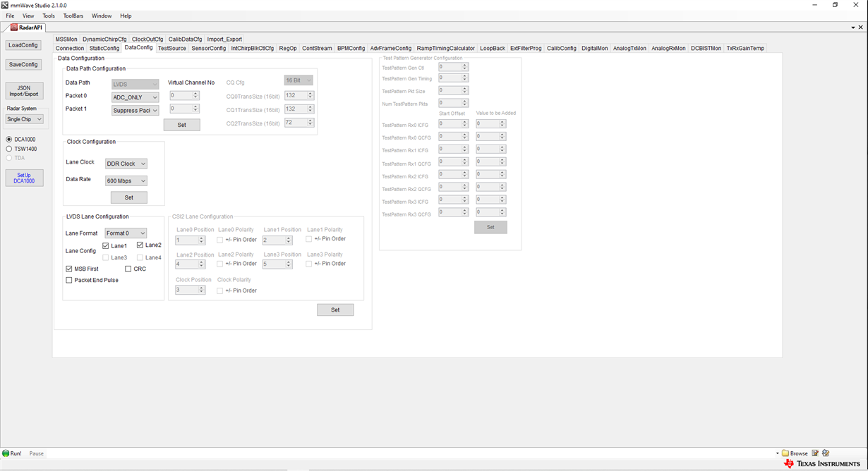
Task: Click the Pause label in the status bar
Action: tap(36, 453)
